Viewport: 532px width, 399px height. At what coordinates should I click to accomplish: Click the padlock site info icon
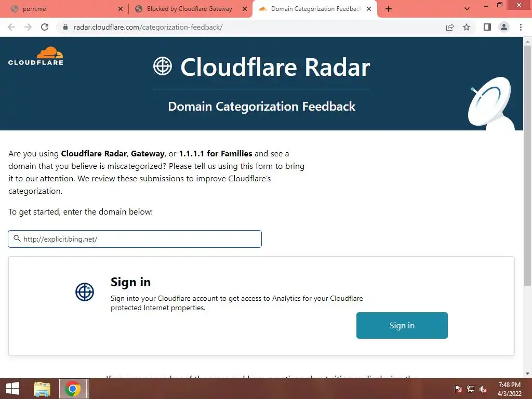coord(65,27)
